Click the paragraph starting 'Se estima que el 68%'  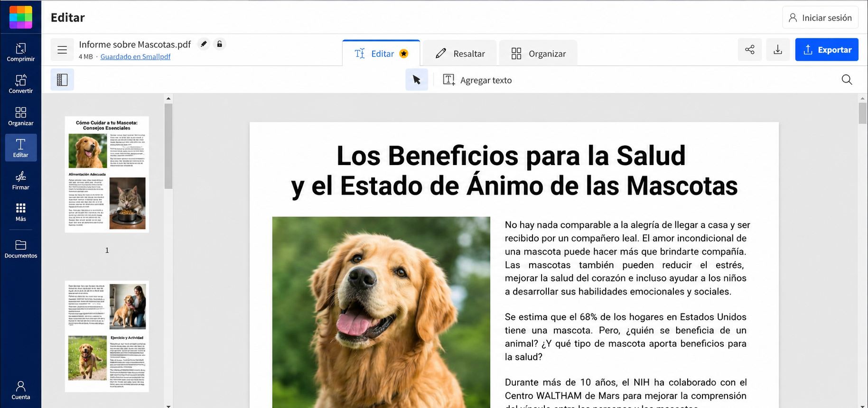click(625, 337)
